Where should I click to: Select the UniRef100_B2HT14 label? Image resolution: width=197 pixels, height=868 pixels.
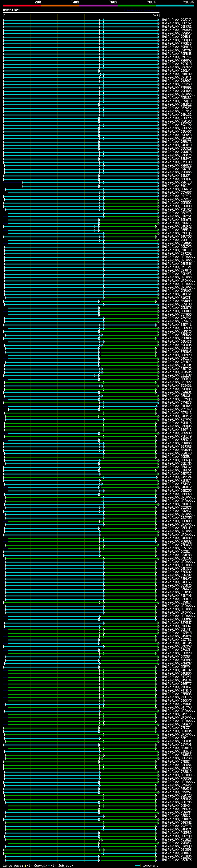(177, 738)
